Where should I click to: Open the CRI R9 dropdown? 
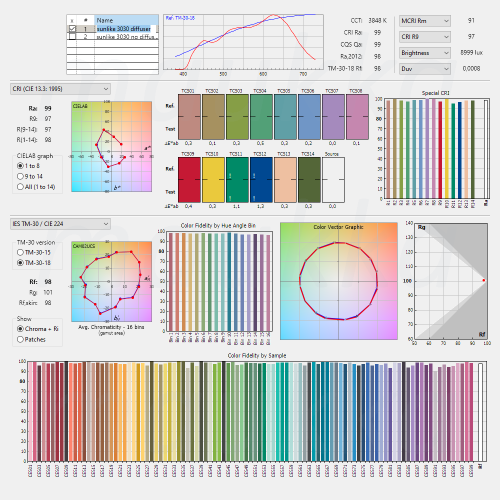(x=425, y=37)
